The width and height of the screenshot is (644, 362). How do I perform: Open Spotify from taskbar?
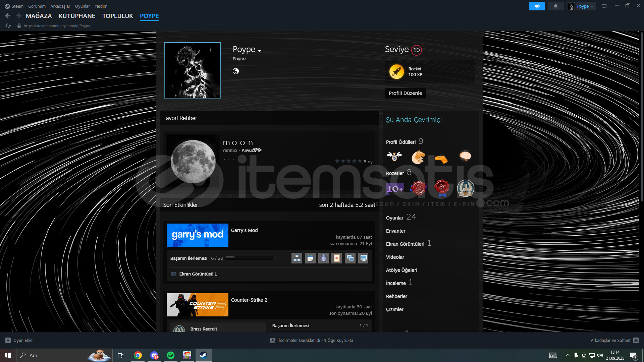coord(170,355)
